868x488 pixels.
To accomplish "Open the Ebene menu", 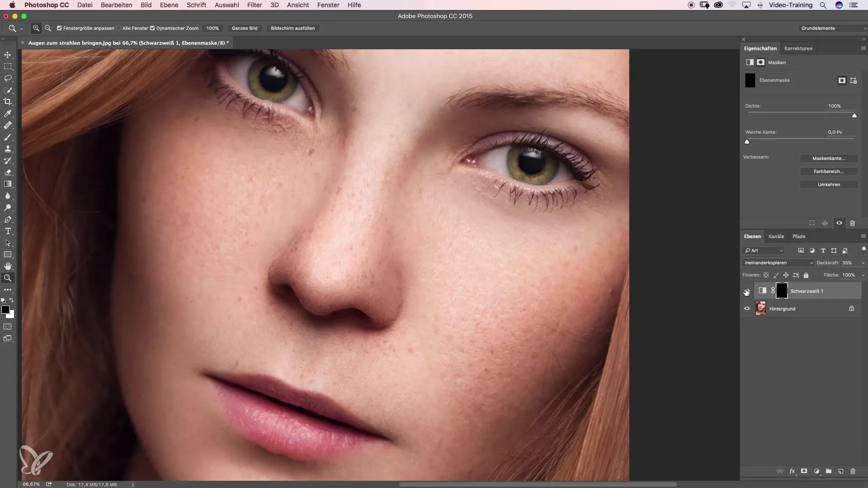I will tap(169, 5).
